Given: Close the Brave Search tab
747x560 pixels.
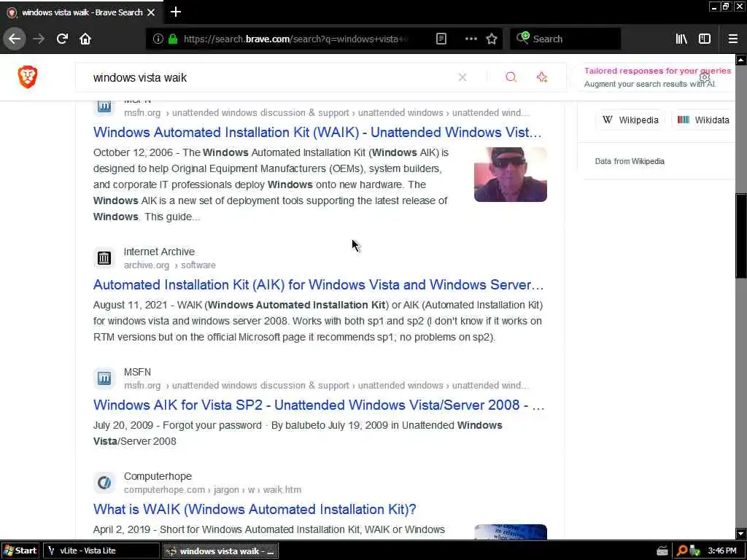Looking at the screenshot, I should tap(151, 12).
